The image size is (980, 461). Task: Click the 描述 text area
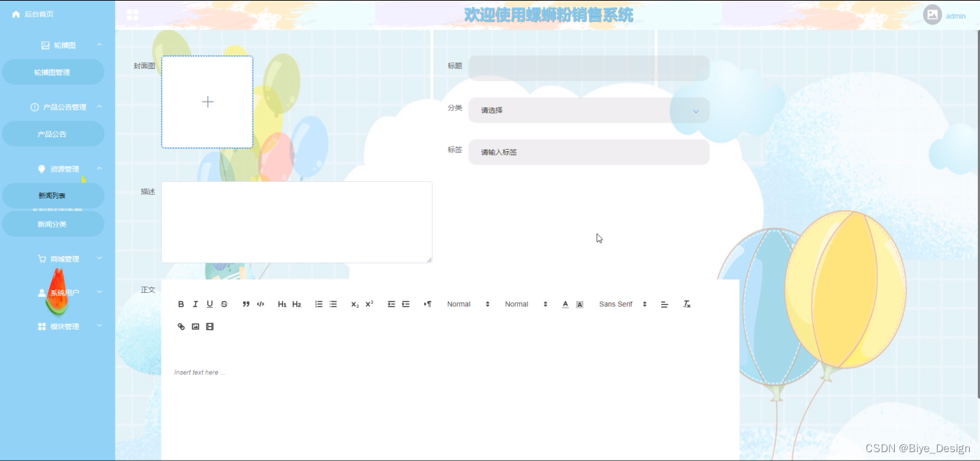coord(297,222)
